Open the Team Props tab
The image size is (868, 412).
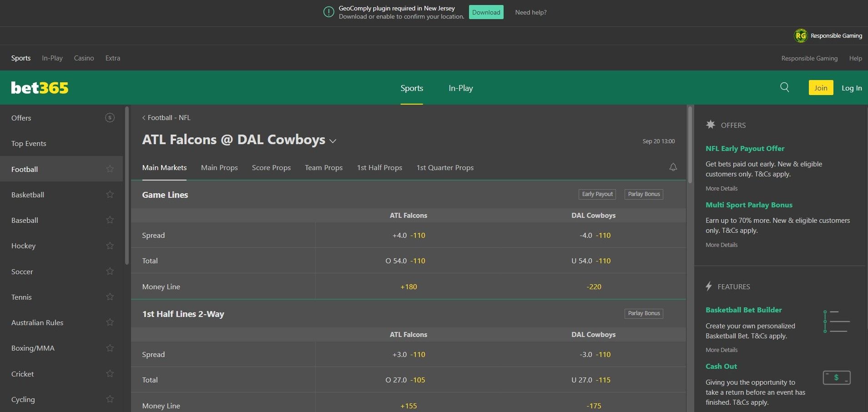(x=323, y=167)
